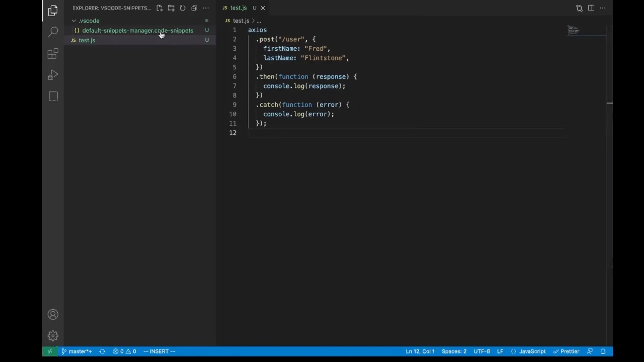Open the Extensions view

53,54
